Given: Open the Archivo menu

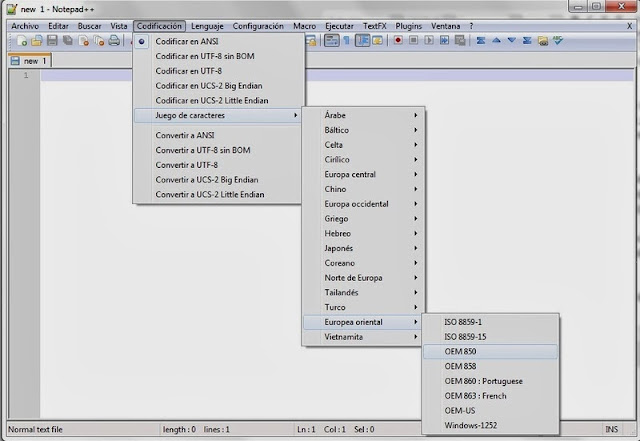Looking at the screenshot, I should point(25,26).
